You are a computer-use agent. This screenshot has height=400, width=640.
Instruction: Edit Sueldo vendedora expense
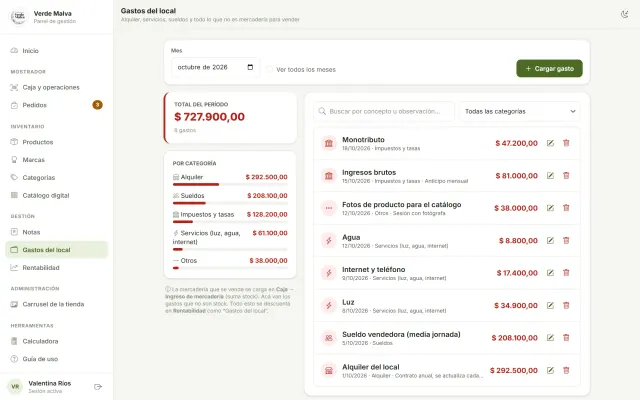pos(550,338)
